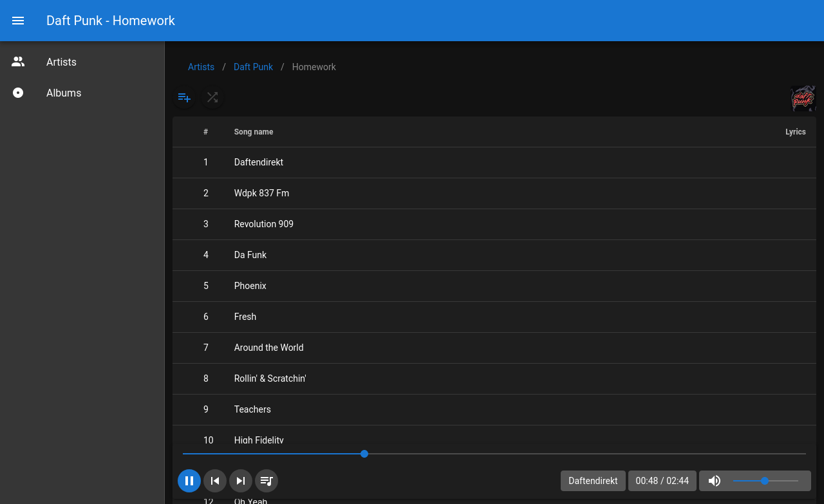The image size is (824, 504).
Task: Click the # column header
Action: [206, 132]
